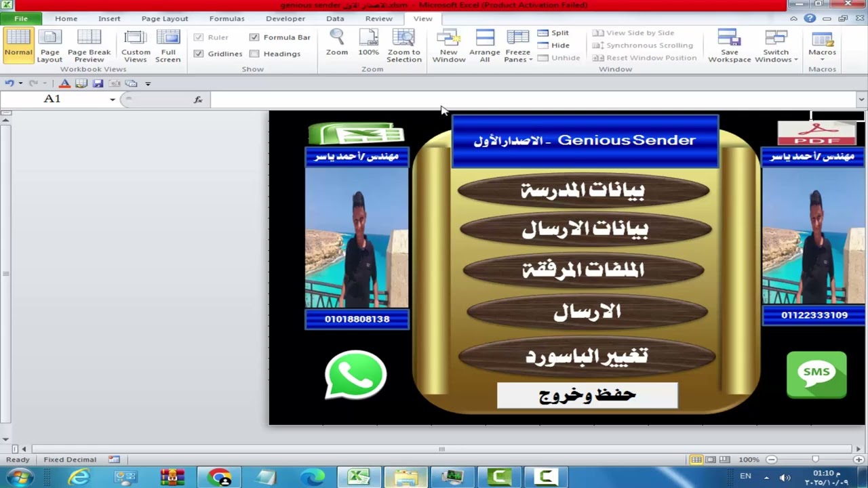
Task: Toggle the Formula Bar checkbox
Action: coord(254,37)
